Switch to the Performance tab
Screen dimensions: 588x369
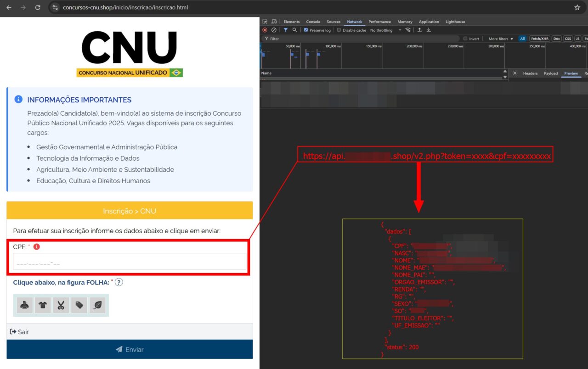coord(380,22)
